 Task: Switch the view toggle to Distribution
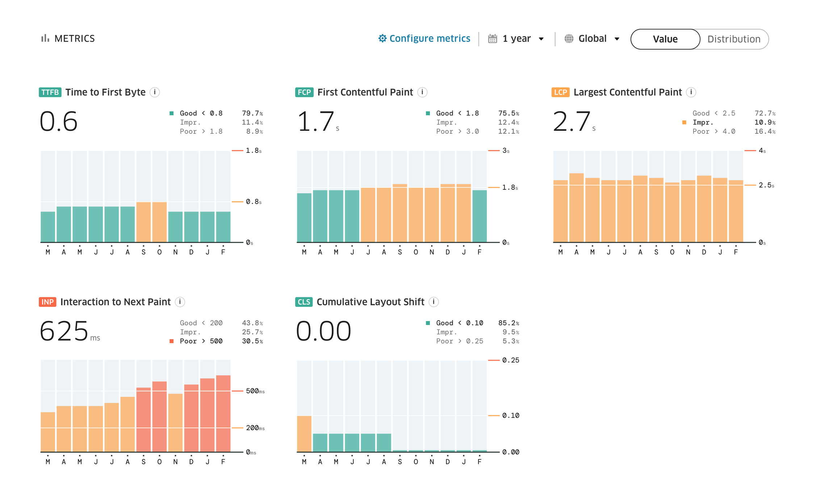[x=733, y=39]
